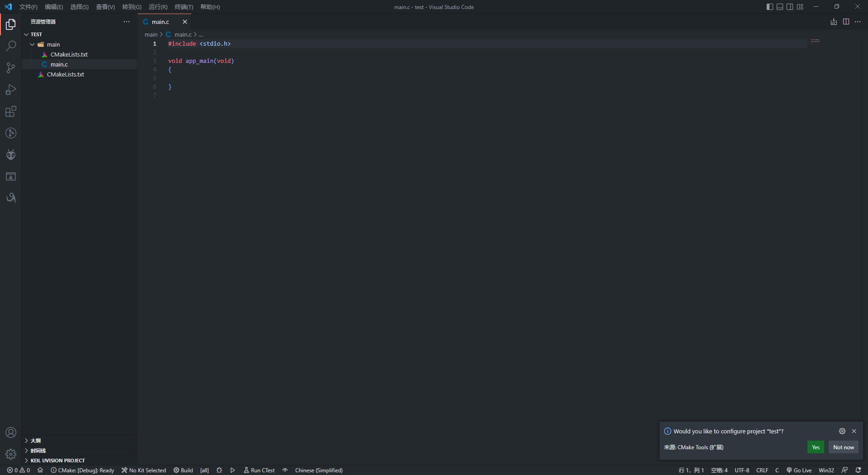Expand the 时间线 timeline section
Screen dimensions: 868x475
tap(79, 451)
